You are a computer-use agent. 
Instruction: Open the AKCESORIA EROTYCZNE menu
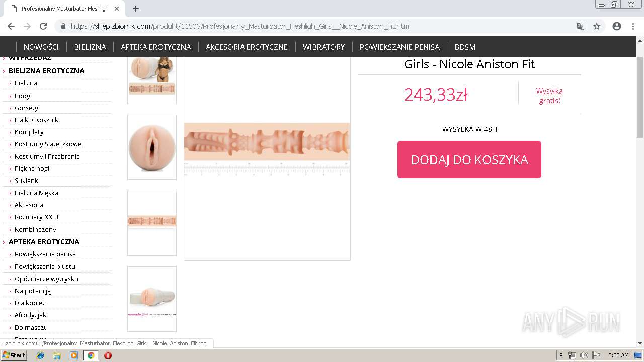point(247,47)
